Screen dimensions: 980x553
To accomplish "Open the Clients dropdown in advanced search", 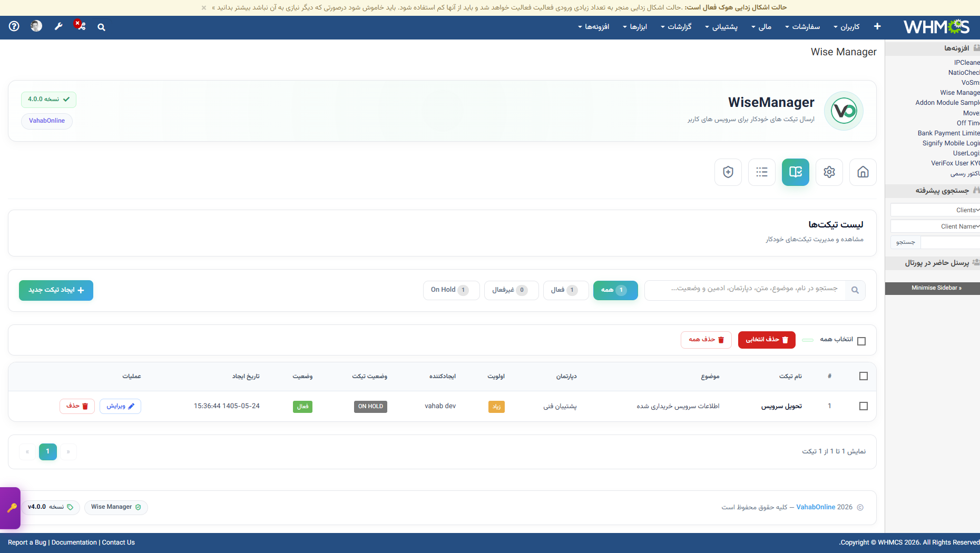I will coord(935,210).
